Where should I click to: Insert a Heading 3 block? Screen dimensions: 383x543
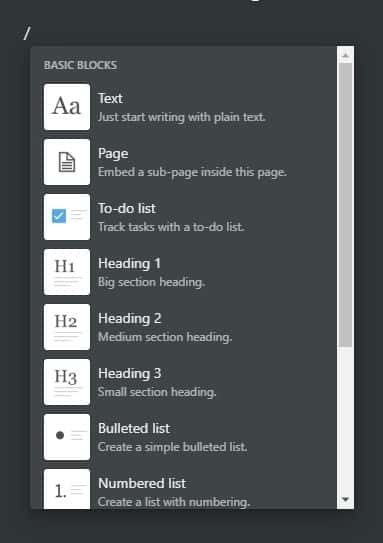184,382
